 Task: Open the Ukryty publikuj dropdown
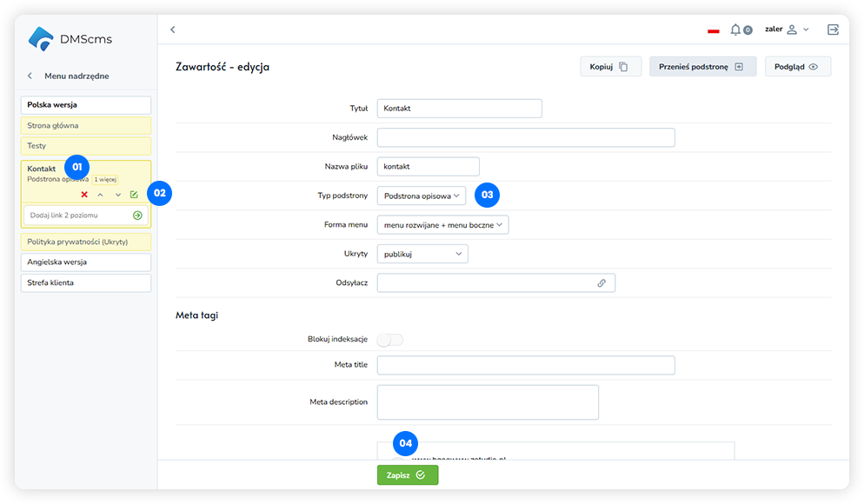(x=422, y=254)
